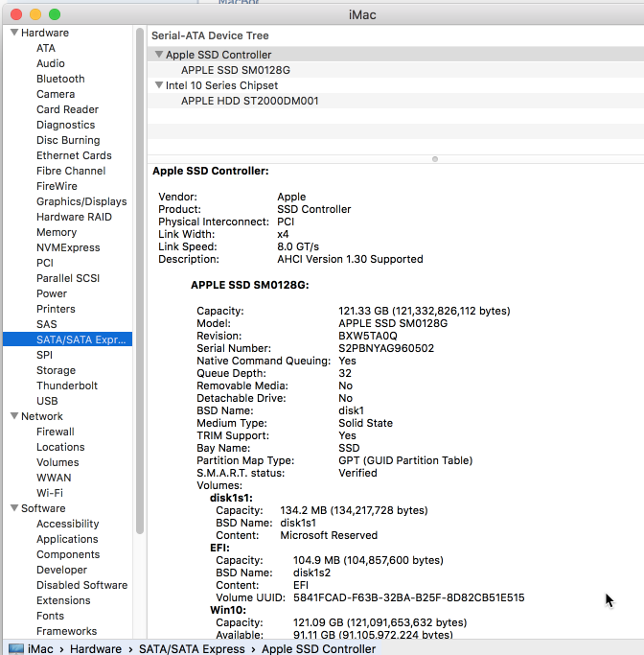Click Hardware in the path bar

[96, 648]
